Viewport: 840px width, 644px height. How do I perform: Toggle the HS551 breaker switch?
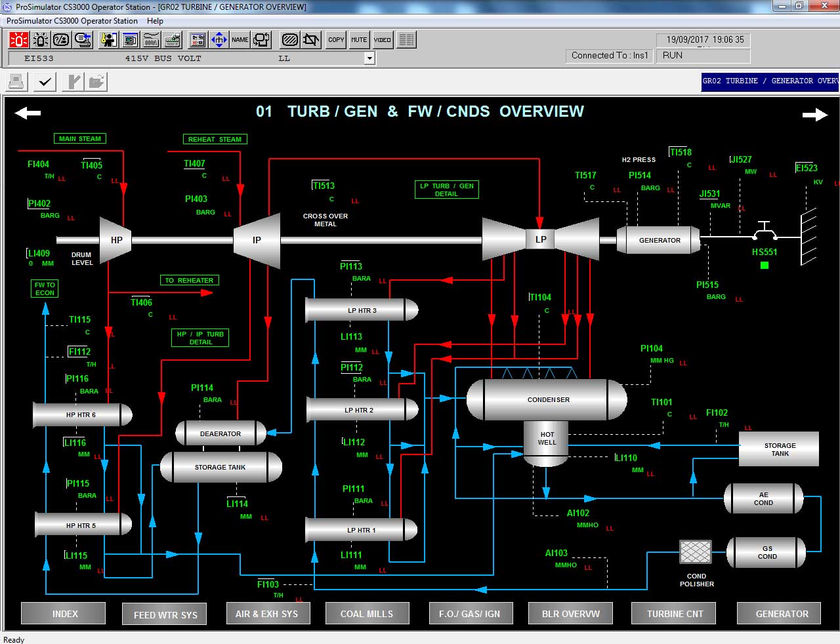(x=764, y=231)
